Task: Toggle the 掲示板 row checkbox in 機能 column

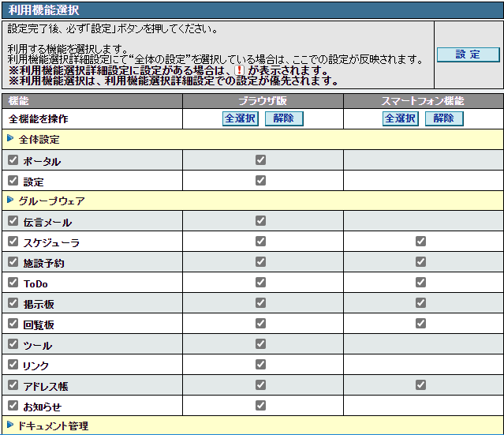Action: click(x=13, y=302)
